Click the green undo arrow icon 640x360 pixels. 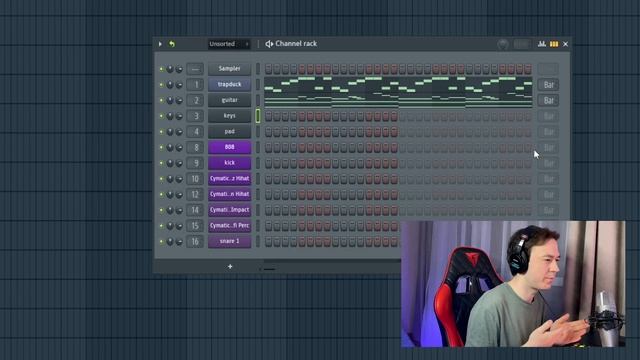click(172, 44)
